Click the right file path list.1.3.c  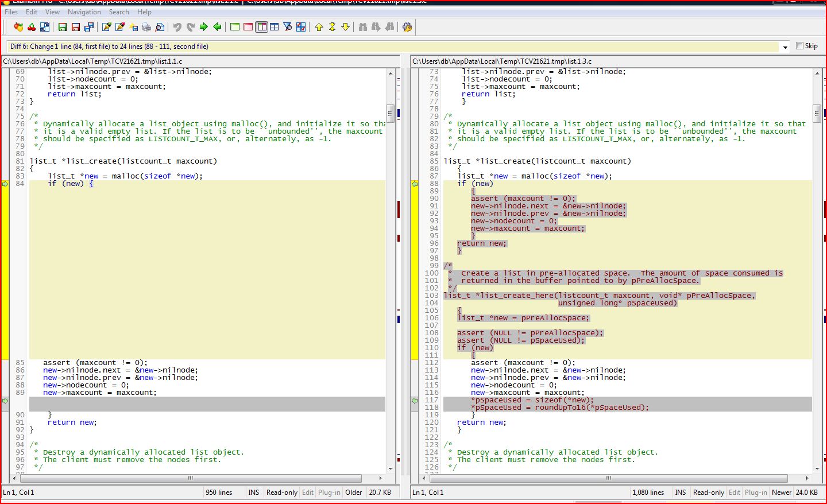coord(502,61)
